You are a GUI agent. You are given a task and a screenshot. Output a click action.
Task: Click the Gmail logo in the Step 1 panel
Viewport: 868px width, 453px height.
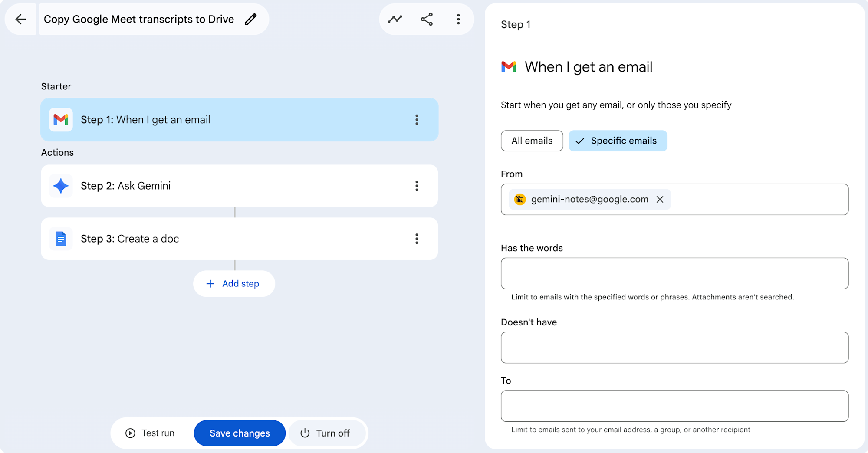point(509,67)
